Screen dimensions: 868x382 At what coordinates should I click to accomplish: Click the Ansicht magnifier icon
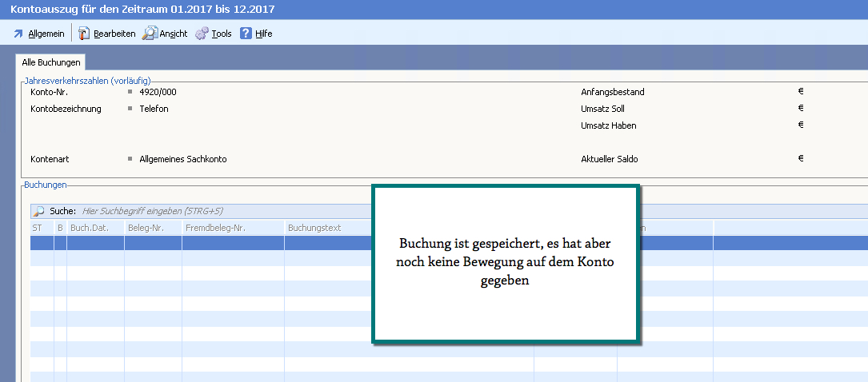tap(150, 34)
